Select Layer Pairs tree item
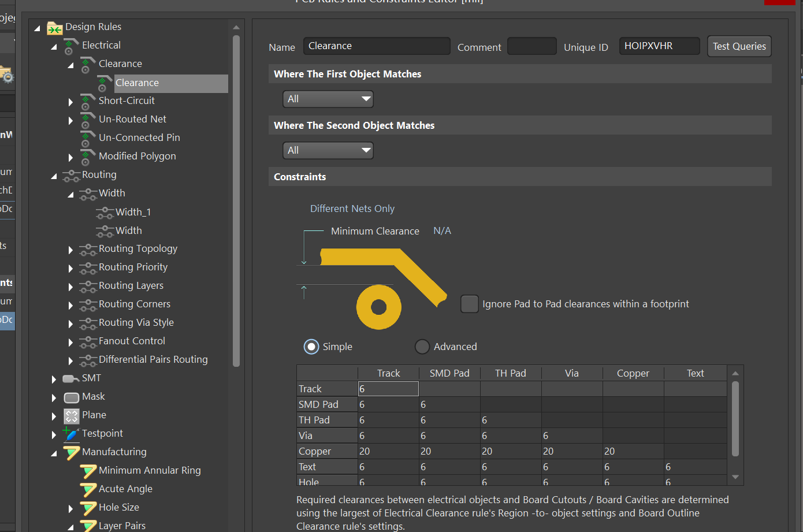803x532 pixels. point(122,525)
